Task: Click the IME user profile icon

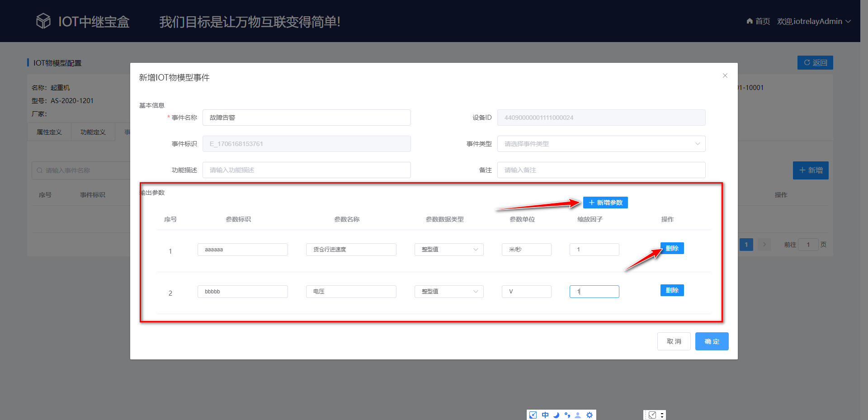Action: 577,415
